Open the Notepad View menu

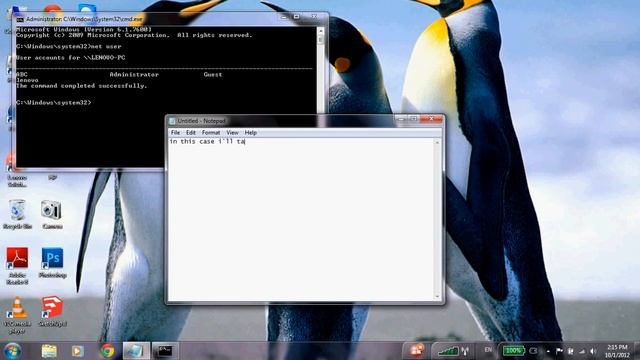click(232, 133)
